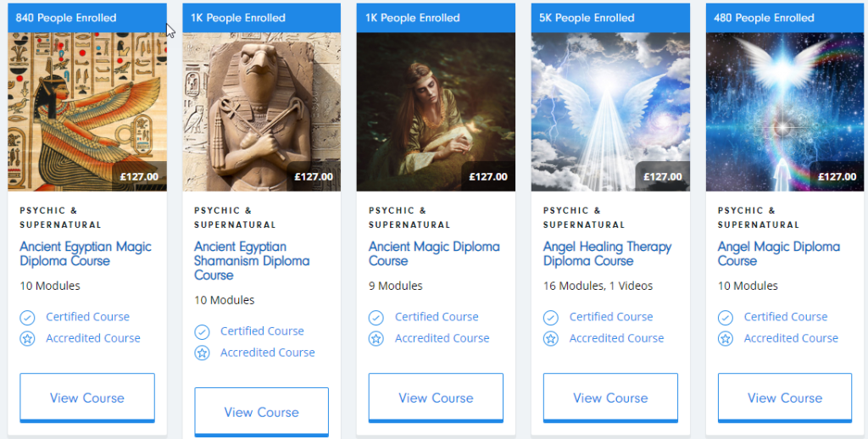The image size is (868, 439).
Task: Click star badge icon under Ancient Egyptian Shamanism course
Action: [x=202, y=353]
